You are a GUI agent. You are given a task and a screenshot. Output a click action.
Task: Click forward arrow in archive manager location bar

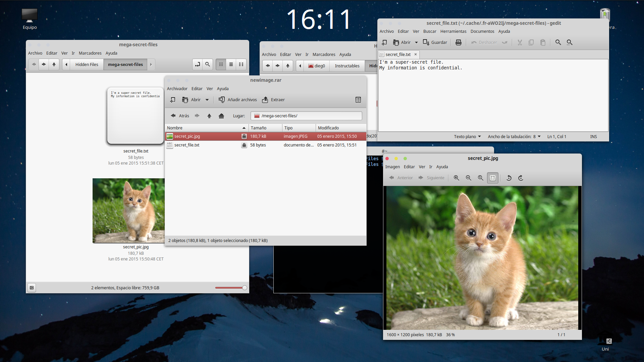click(x=197, y=116)
